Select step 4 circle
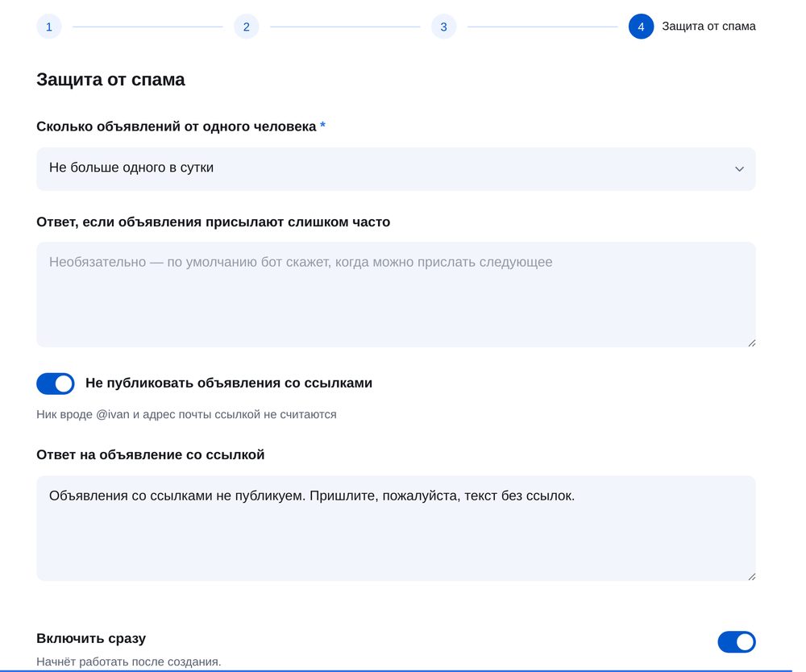The width and height of the screenshot is (806, 672). point(641,27)
